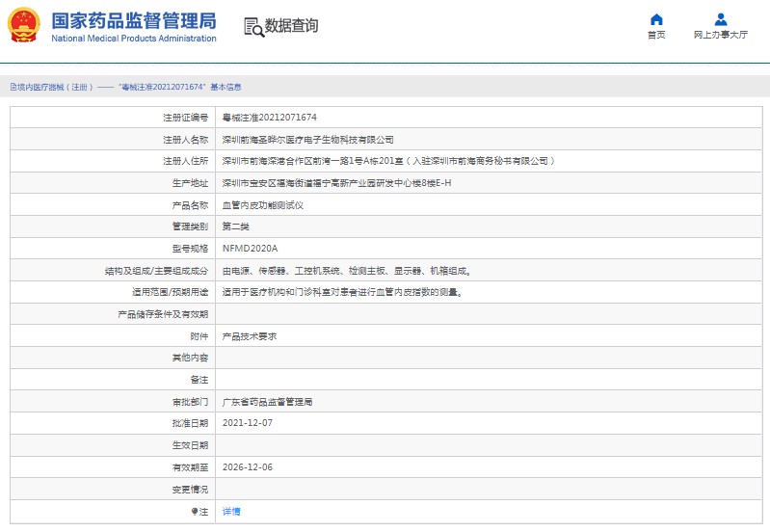Click the 注册证编号 row label
Viewport: 770px width, 532px height.
click(186, 118)
